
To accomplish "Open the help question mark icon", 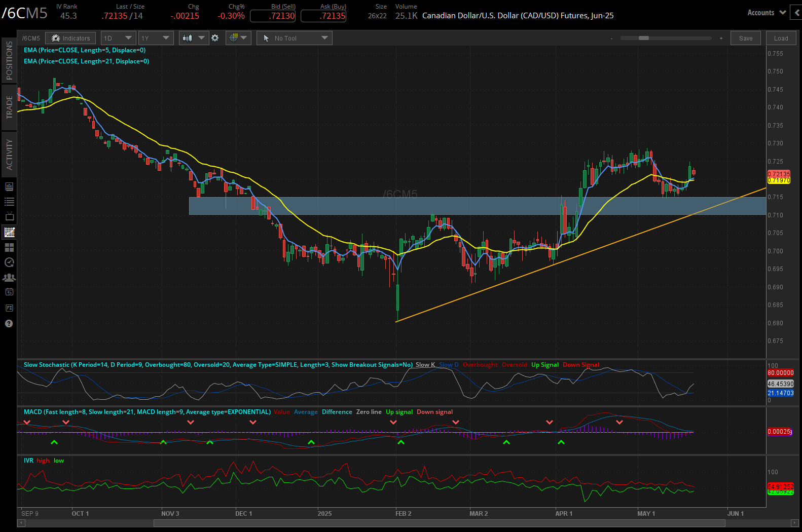I will pos(9,324).
